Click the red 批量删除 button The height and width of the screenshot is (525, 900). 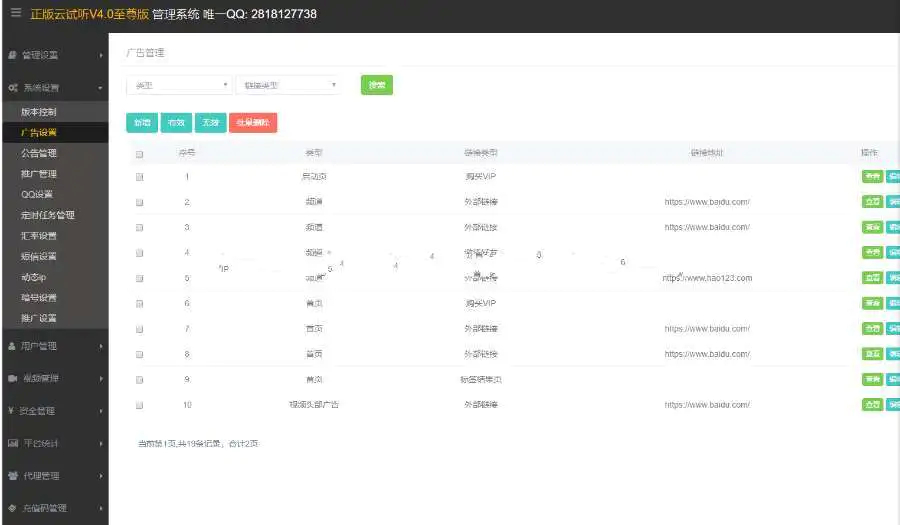coord(253,122)
